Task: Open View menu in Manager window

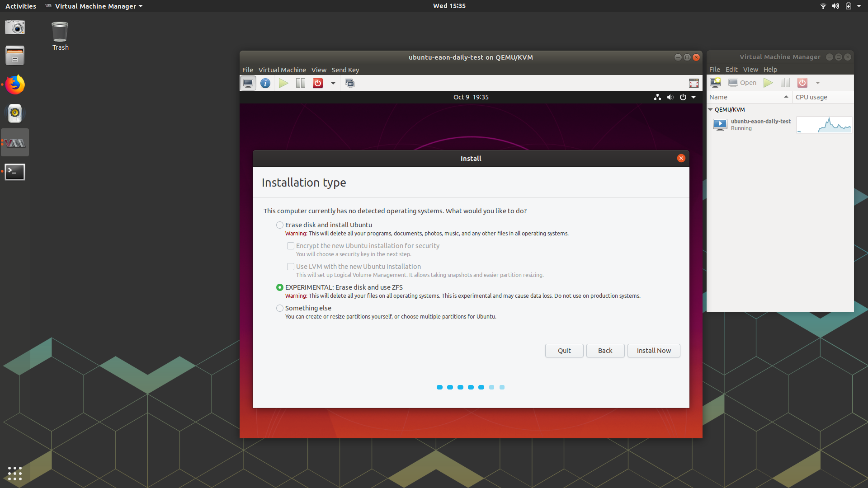Action: (750, 70)
